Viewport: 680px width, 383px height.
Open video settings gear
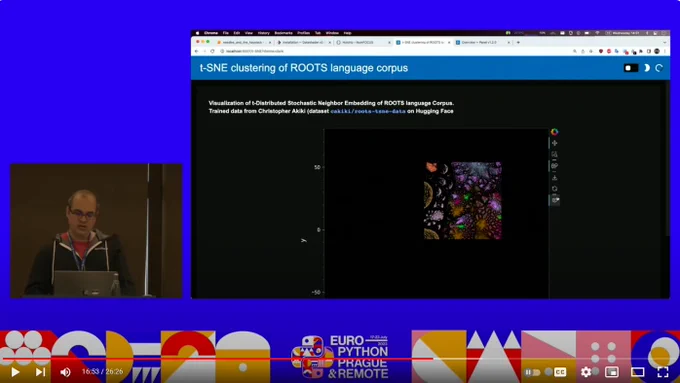click(x=586, y=372)
